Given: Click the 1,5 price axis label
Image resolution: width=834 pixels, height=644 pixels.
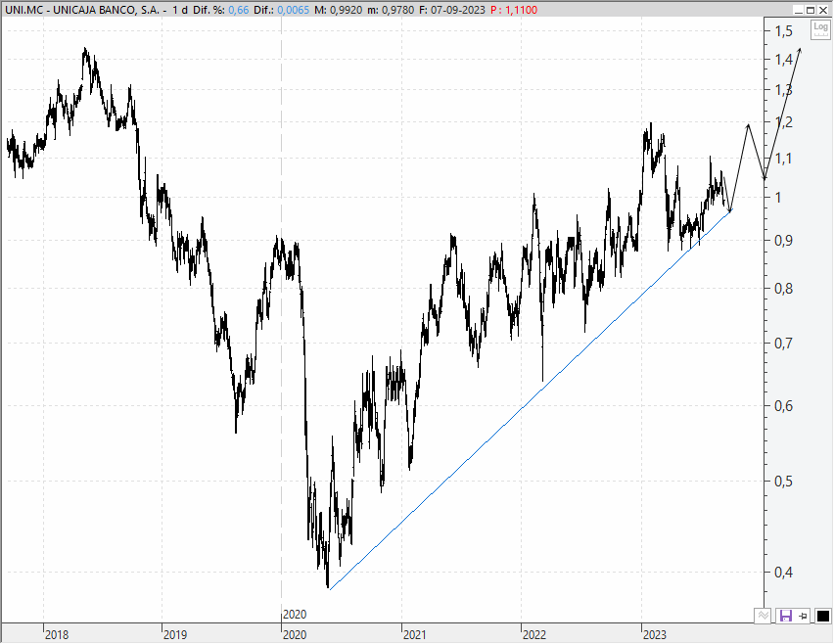Looking at the screenshot, I should click(783, 31).
